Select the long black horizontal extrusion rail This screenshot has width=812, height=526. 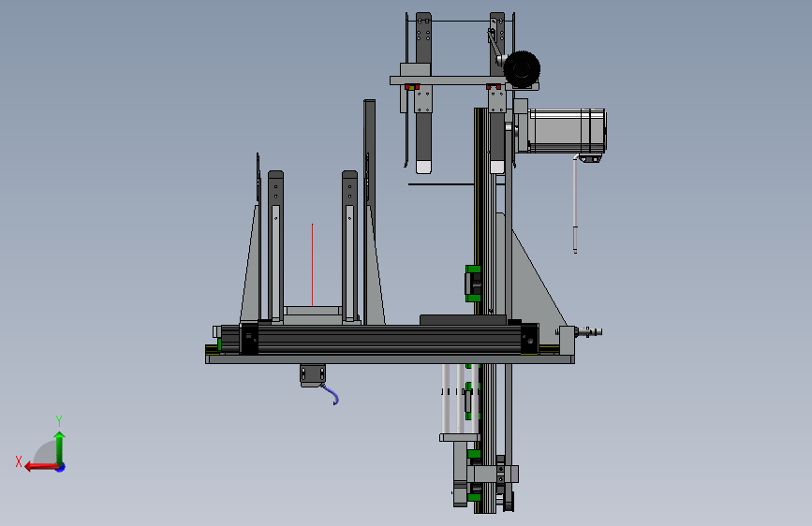(x=389, y=340)
